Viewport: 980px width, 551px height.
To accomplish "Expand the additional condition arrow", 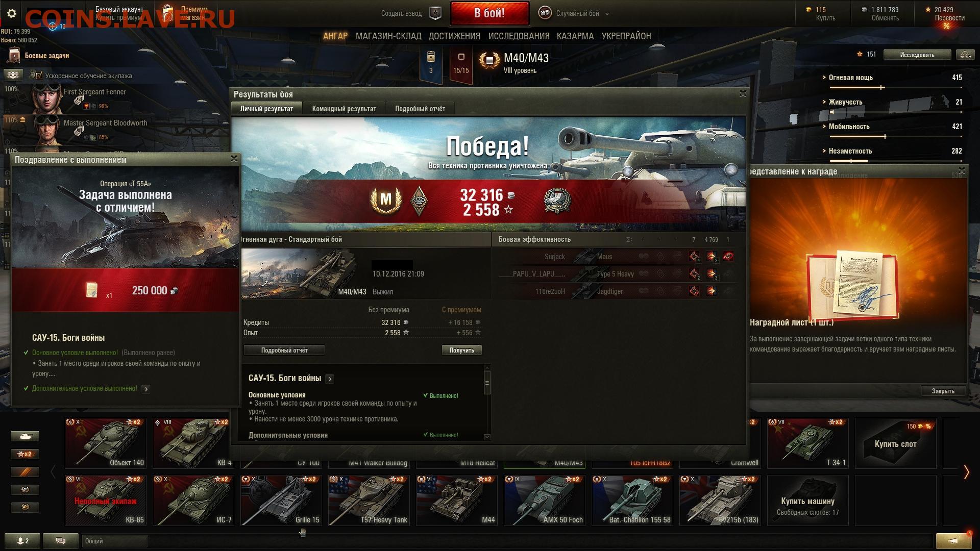I will coord(146,389).
